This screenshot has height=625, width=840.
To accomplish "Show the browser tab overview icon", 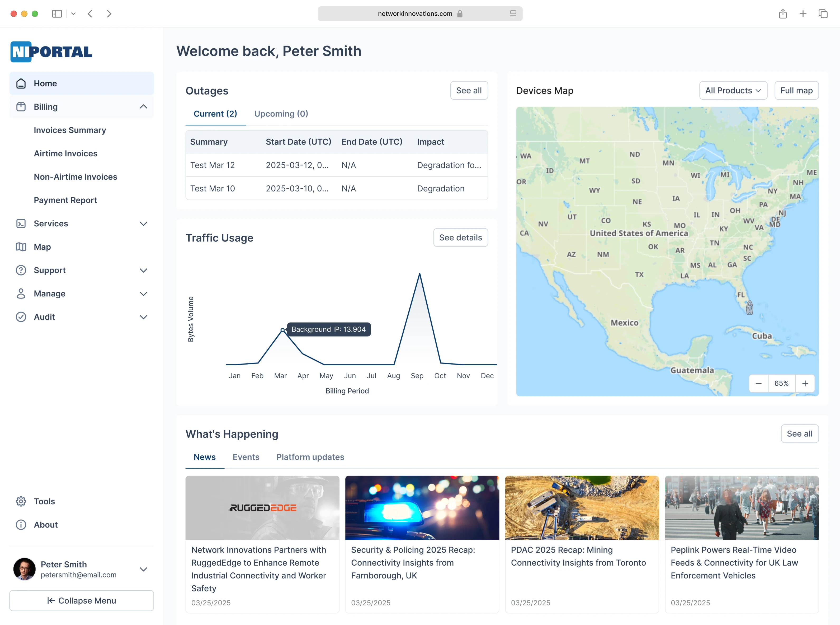I will (823, 14).
